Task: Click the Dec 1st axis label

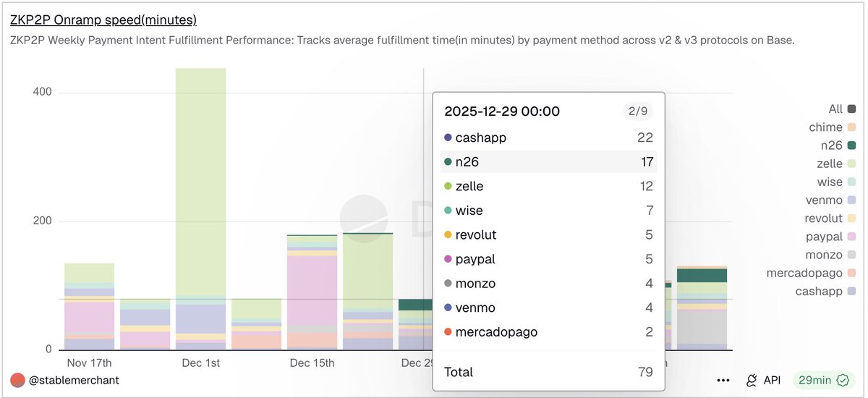Action: 201,363
